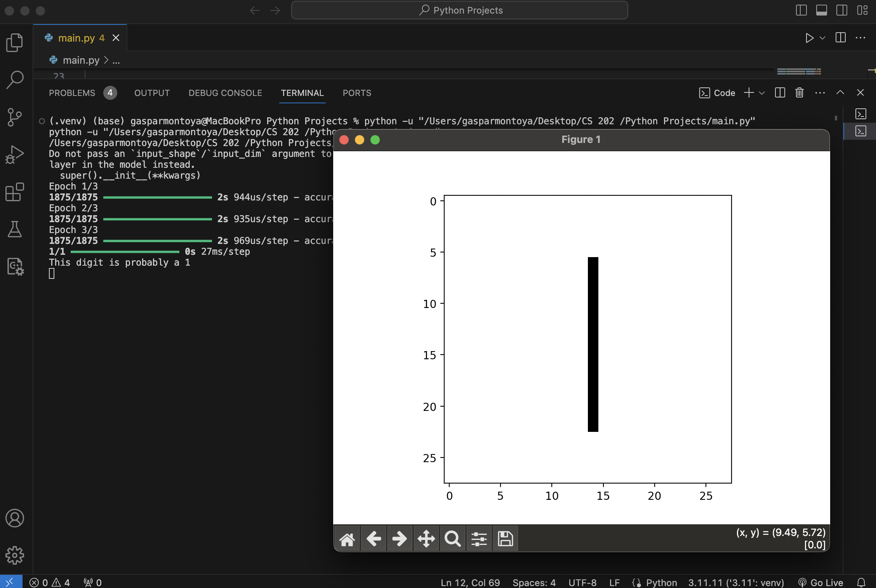Select the Zoom magnifier tool in Figure 1
This screenshot has height=588, width=876.
[x=453, y=539]
